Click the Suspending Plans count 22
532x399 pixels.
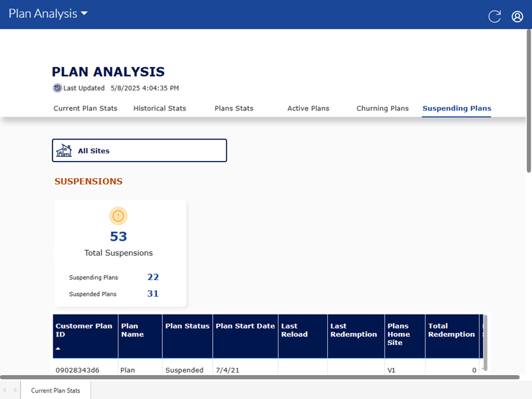(x=153, y=277)
